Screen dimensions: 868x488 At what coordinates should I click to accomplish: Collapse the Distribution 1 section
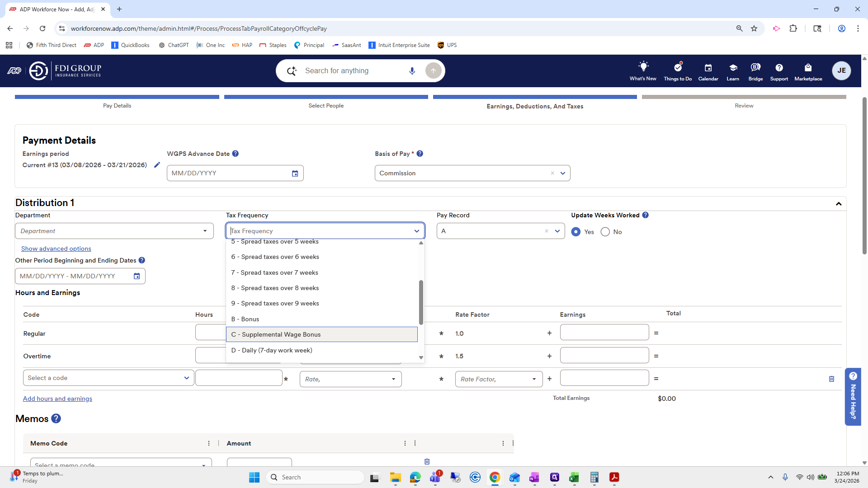click(x=838, y=204)
